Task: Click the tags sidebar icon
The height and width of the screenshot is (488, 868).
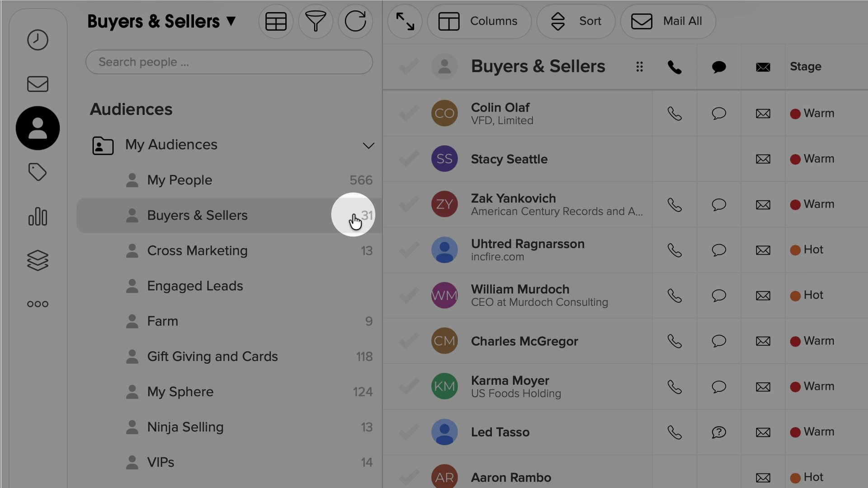Action: [38, 172]
